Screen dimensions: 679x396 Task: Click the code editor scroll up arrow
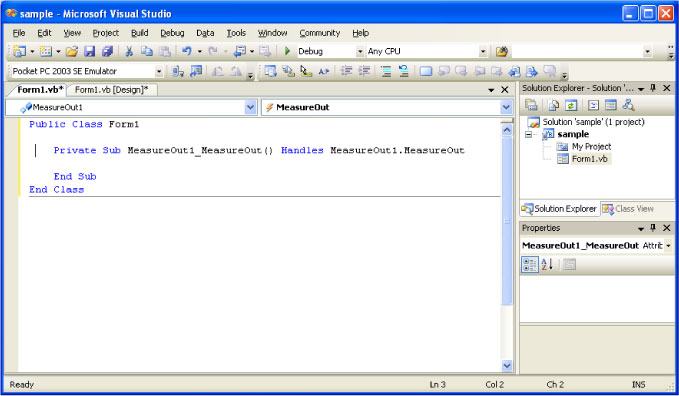pyautogui.click(x=507, y=130)
